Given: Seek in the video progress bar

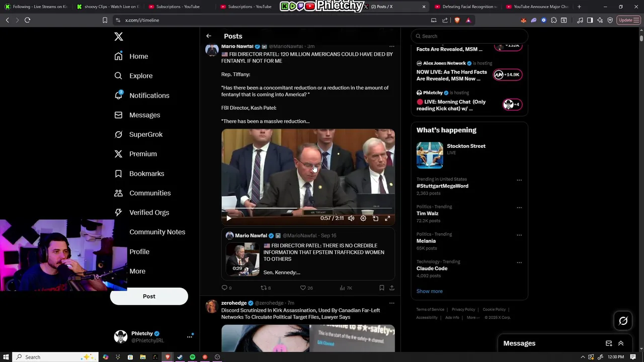Looking at the screenshot, I should [308, 208].
